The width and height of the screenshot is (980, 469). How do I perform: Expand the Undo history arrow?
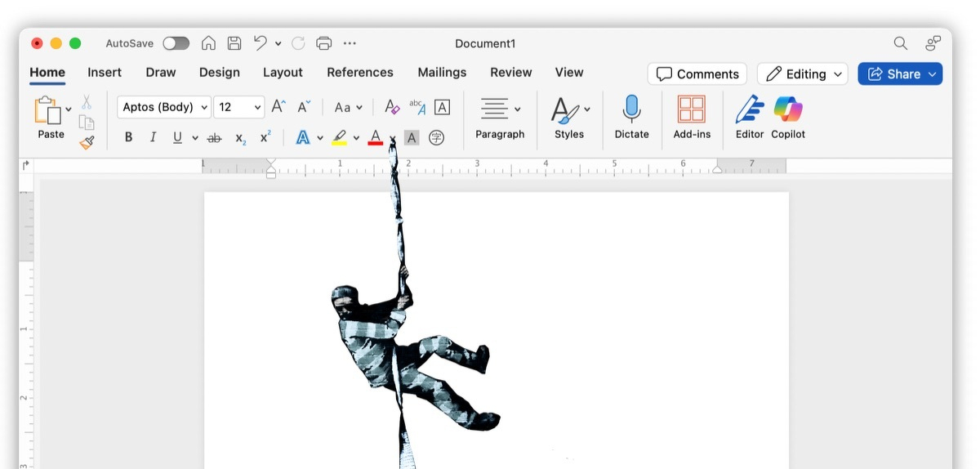(278, 43)
